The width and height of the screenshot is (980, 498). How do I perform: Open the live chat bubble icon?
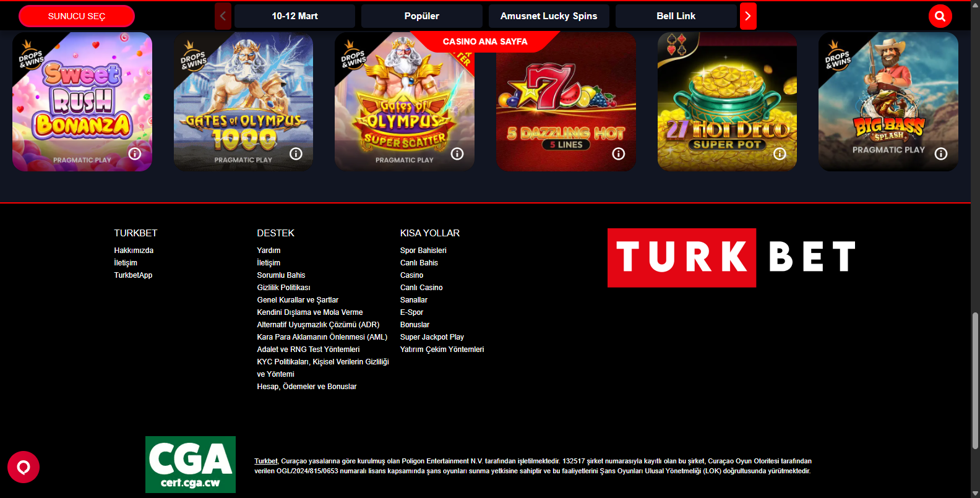24,467
